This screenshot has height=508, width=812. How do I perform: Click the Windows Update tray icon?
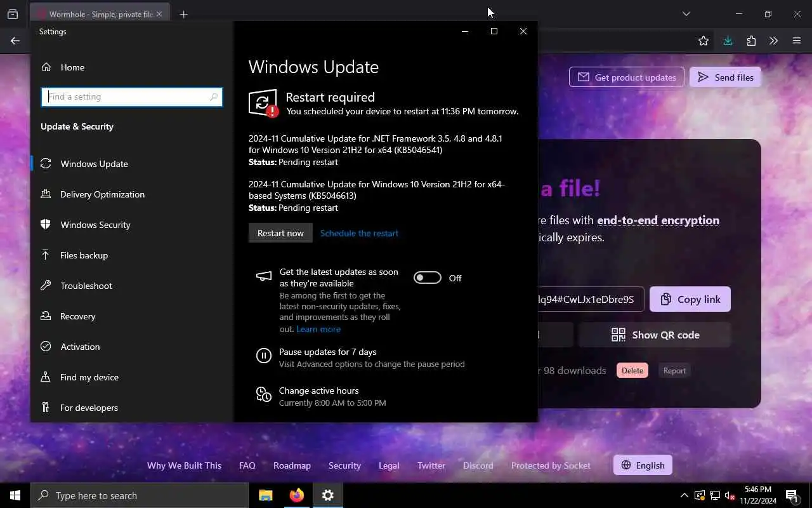[x=699, y=495]
